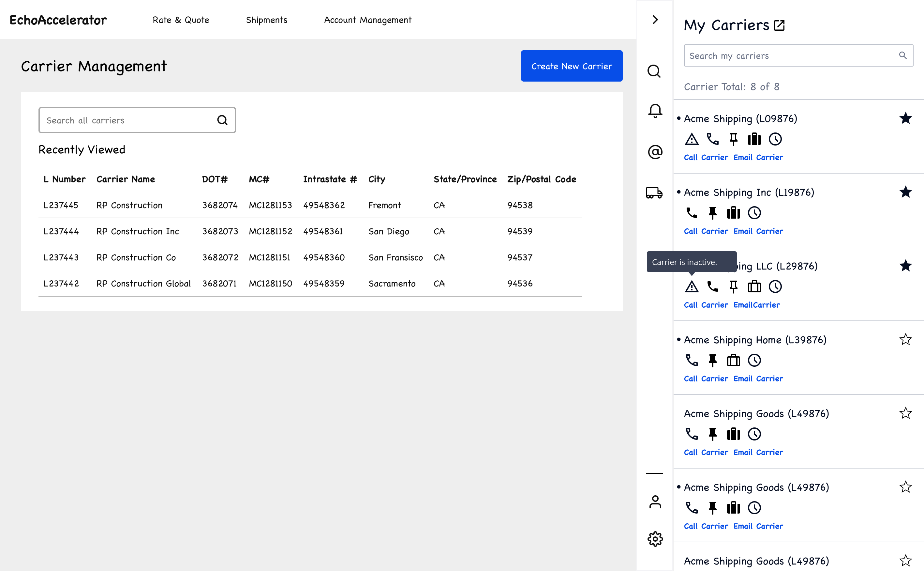Collapse the My Carriers side panel chevron
Viewport: 924px width, 571px height.
(655, 20)
